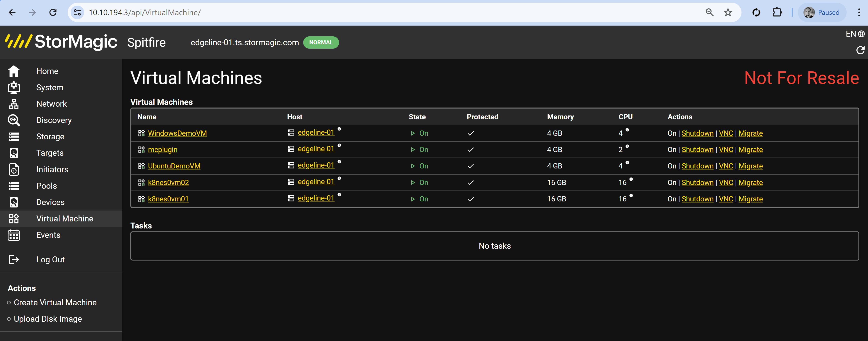Click the VM icon beside k8nes0vm02

pos(141,183)
